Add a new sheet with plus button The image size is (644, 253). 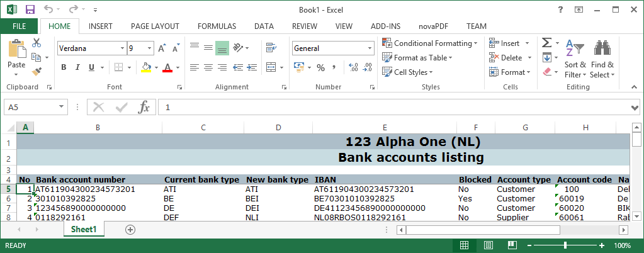click(x=130, y=230)
